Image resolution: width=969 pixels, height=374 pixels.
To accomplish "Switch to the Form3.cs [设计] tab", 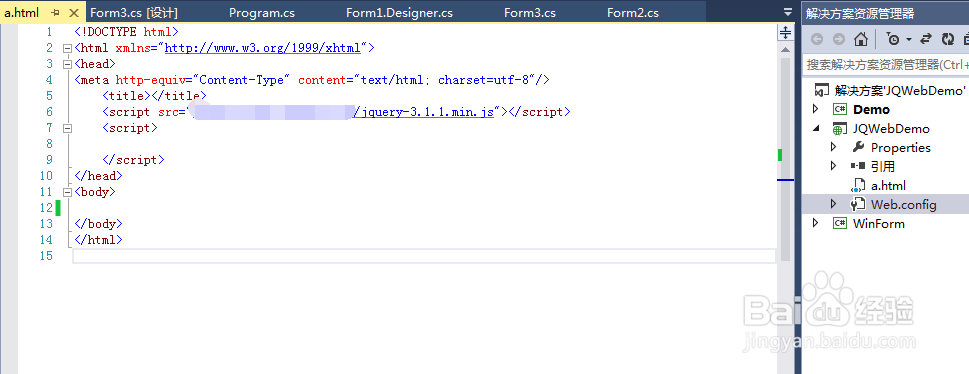I will 134,13.
